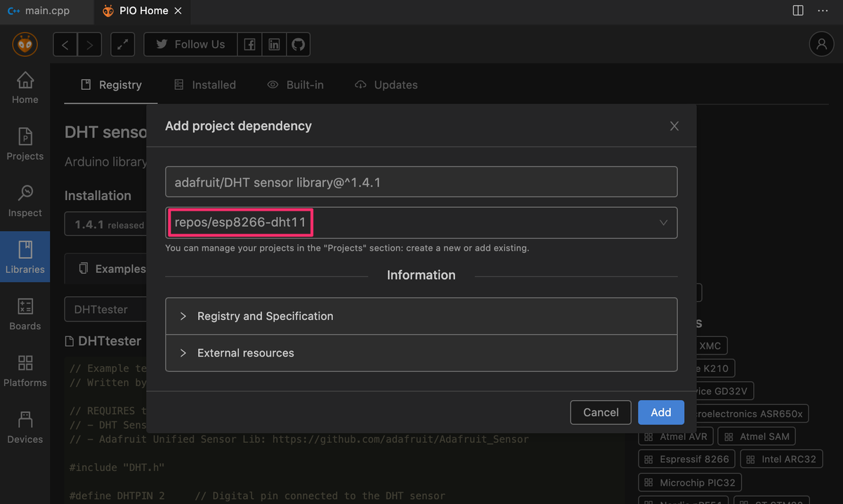Screen dimensions: 843x504
Task: Open the GitHub icon link
Action: (298, 44)
